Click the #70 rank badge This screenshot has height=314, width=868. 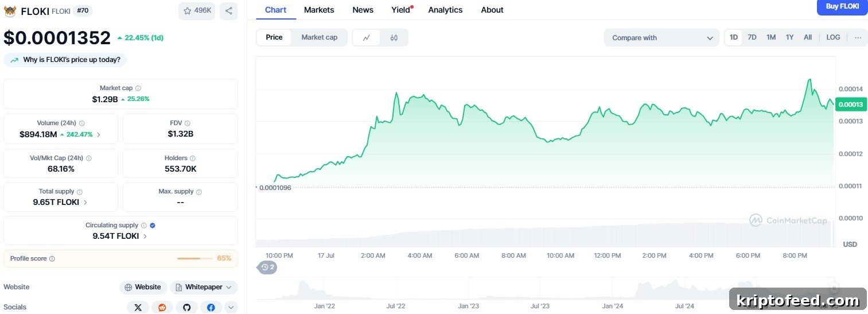(x=84, y=11)
